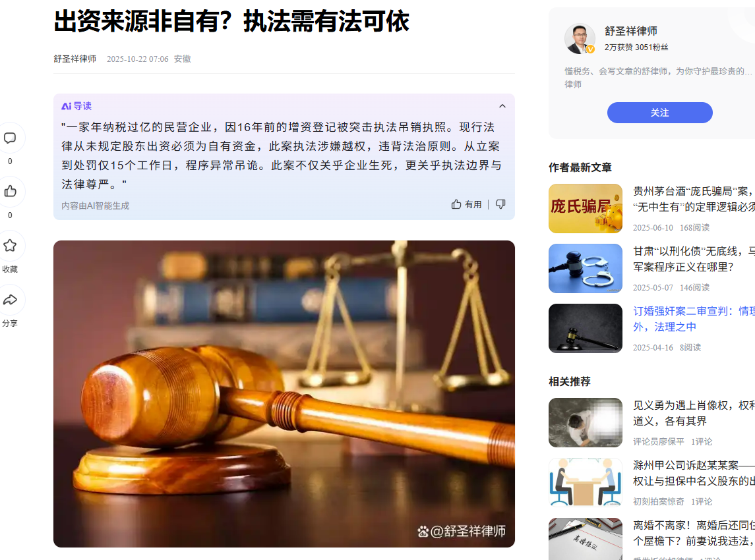Open the 贵州茅台酒 庞氏骗局 article

tap(694, 199)
